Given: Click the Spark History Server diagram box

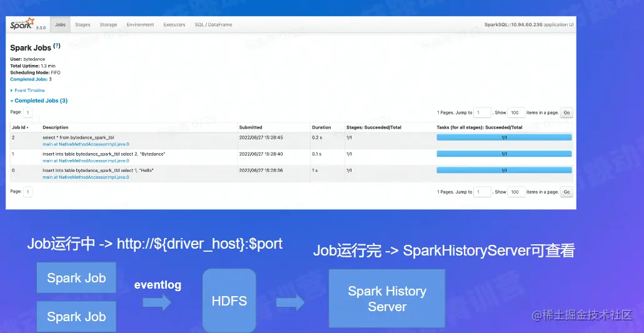Looking at the screenshot, I should point(387,299).
